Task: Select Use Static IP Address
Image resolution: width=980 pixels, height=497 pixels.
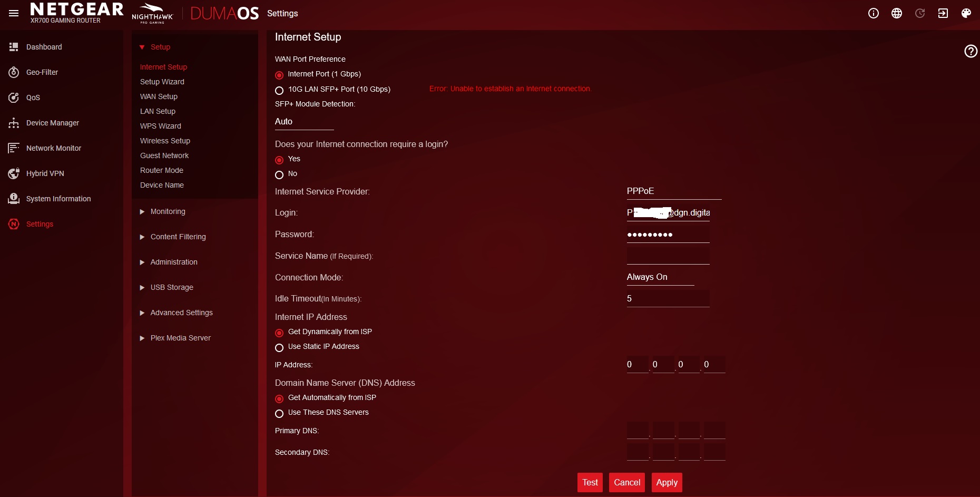Action: tap(279, 347)
